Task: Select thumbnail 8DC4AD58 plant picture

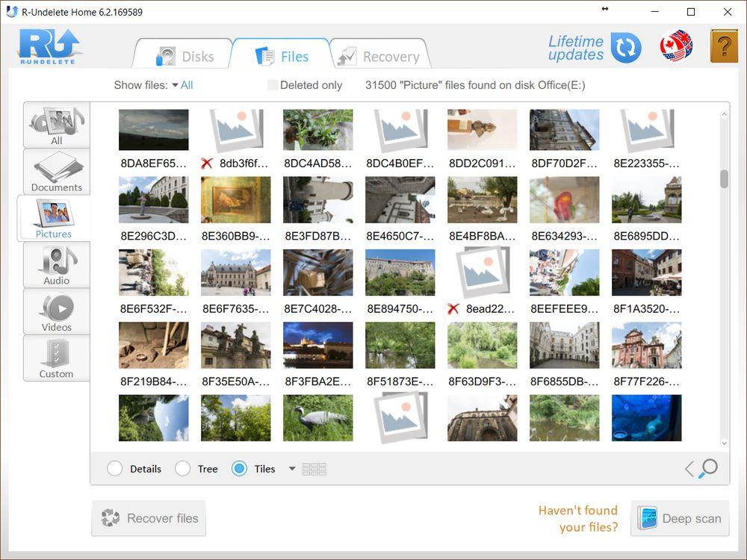Action: pyautogui.click(x=317, y=129)
